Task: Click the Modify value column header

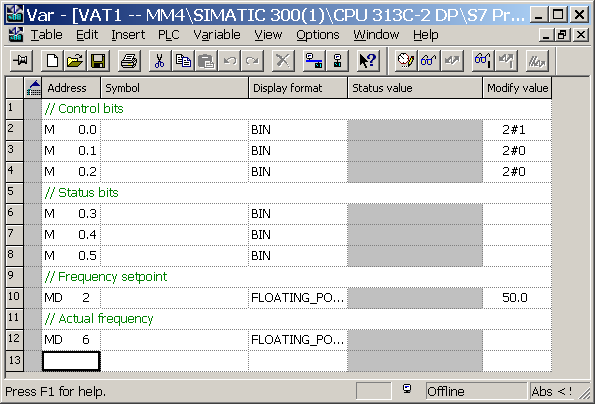Action: tap(517, 88)
